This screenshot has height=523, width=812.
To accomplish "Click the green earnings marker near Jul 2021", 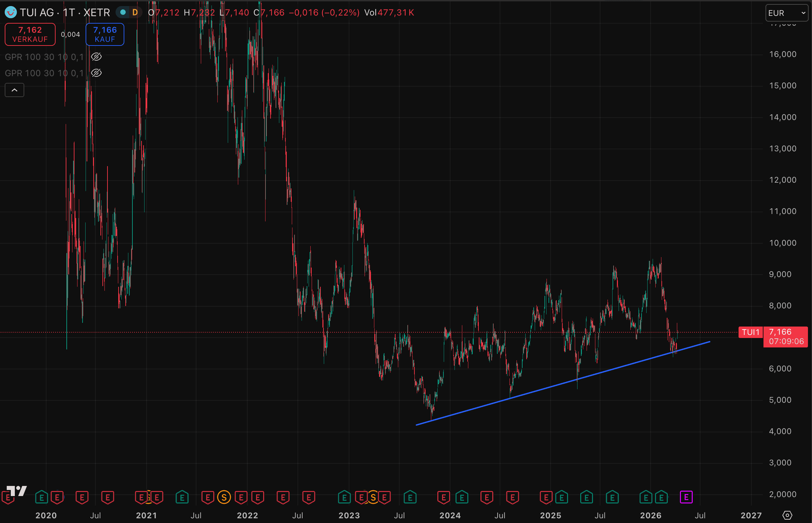I will coord(182,498).
